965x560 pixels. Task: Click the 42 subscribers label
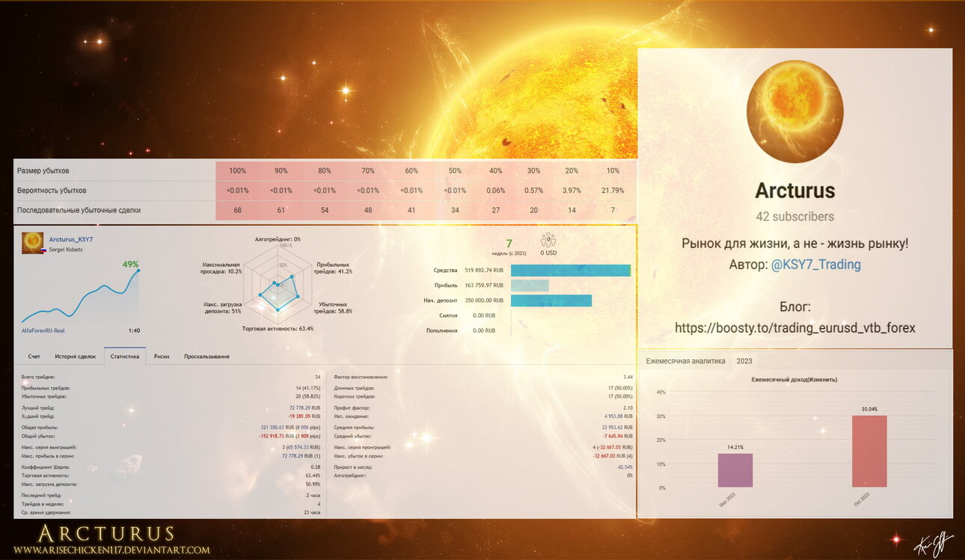(x=795, y=217)
